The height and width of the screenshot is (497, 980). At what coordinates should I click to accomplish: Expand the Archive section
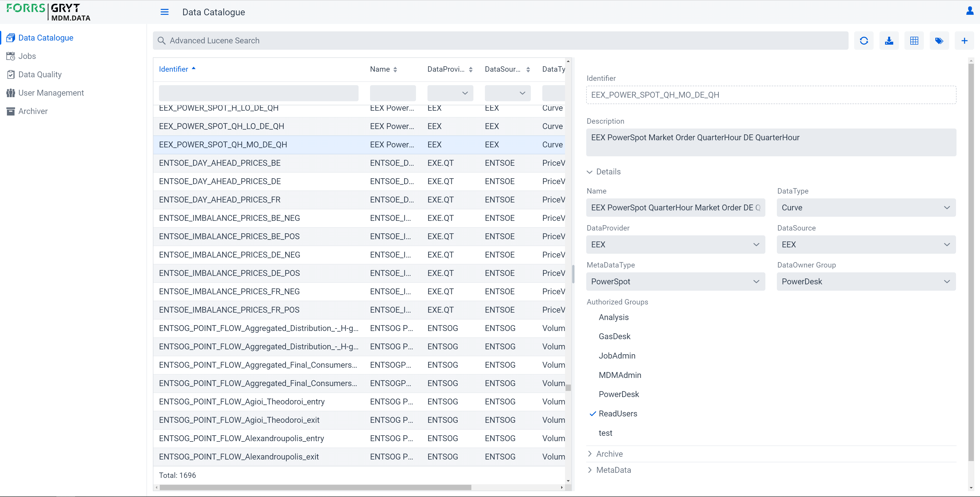tap(605, 454)
